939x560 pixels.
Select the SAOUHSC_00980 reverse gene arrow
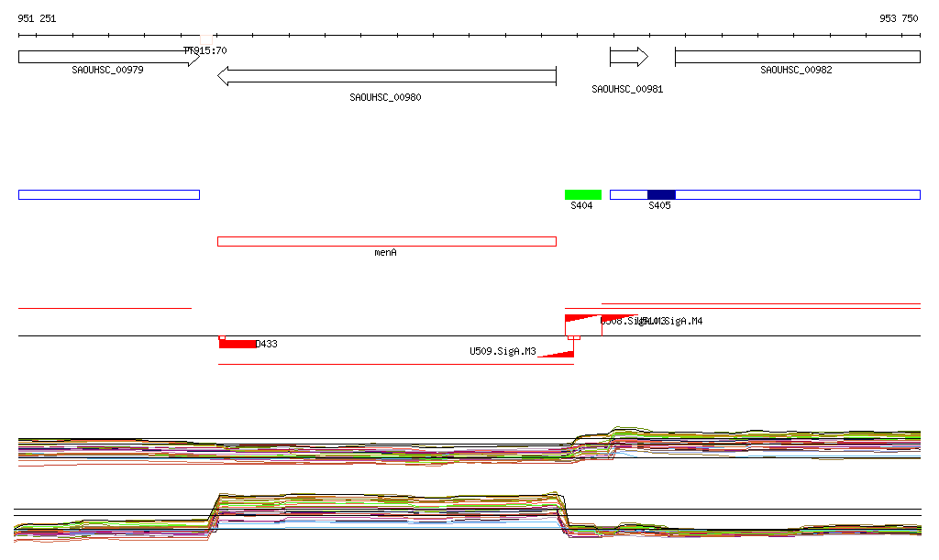pyautogui.click(x=387, y=76)
